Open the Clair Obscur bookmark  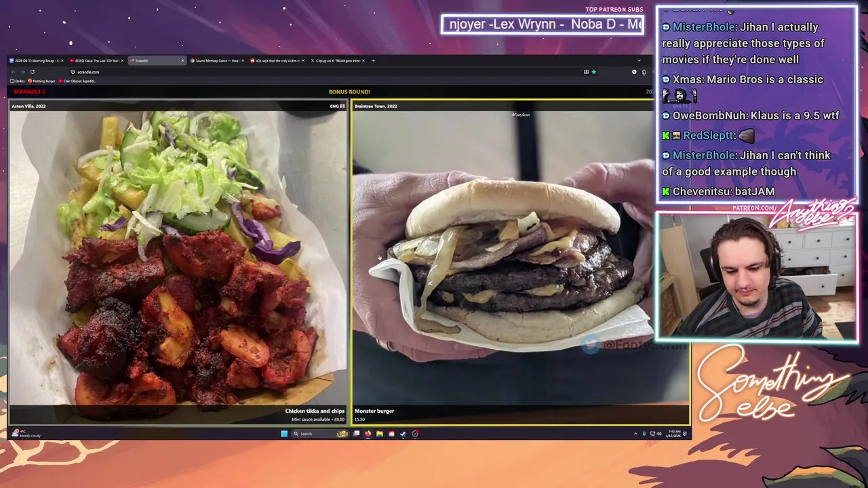(x=77, y=81)
